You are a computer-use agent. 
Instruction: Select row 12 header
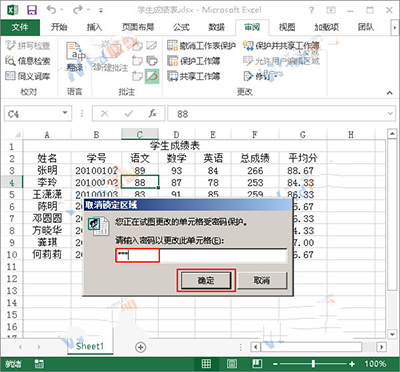[x=12, y=279]
